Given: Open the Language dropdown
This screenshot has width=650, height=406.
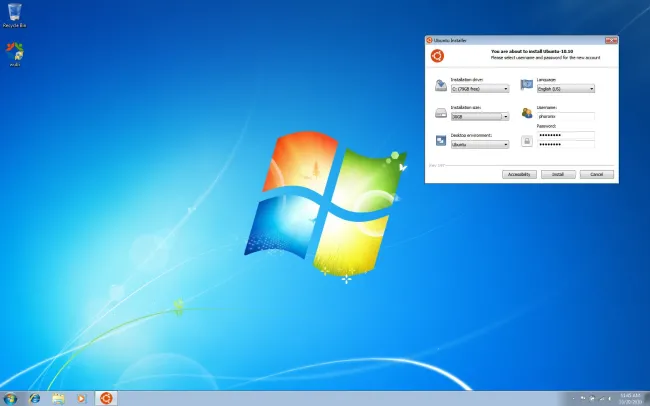Looking at the screenshot, I should pyautogui.click(x=566, y=89).
